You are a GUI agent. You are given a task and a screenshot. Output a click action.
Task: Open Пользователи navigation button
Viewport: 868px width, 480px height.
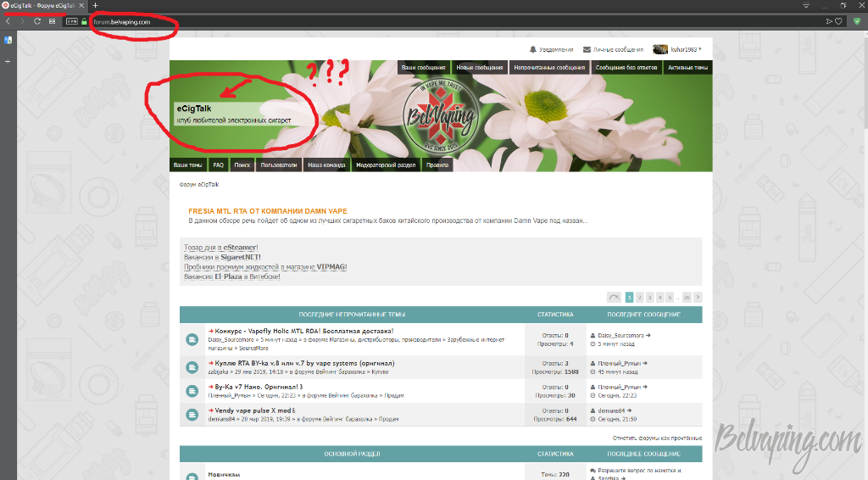pyautogui.click(x=278, y=165)
